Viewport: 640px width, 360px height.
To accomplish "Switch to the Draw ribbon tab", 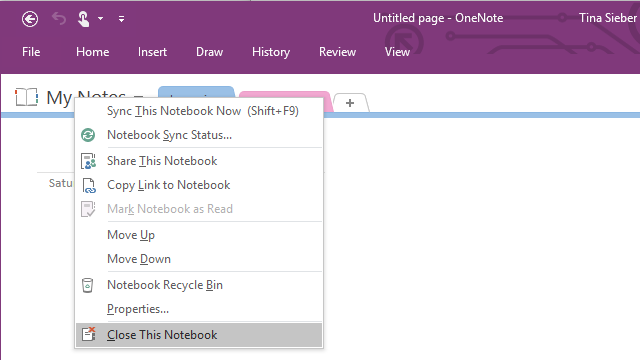I will (x=209, y=52).
